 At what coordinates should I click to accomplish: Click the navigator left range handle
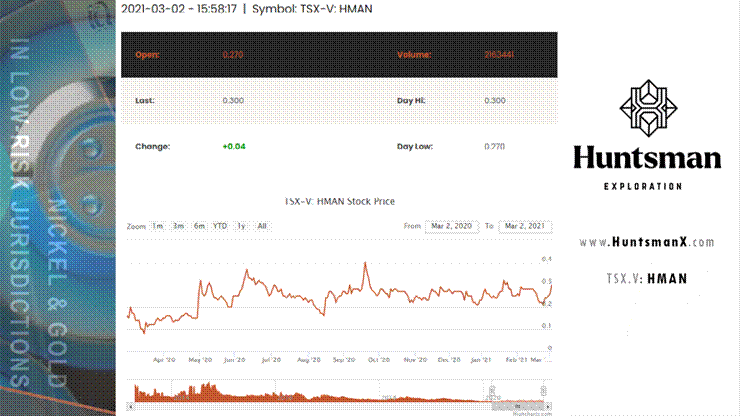click(x=492, y=391)
